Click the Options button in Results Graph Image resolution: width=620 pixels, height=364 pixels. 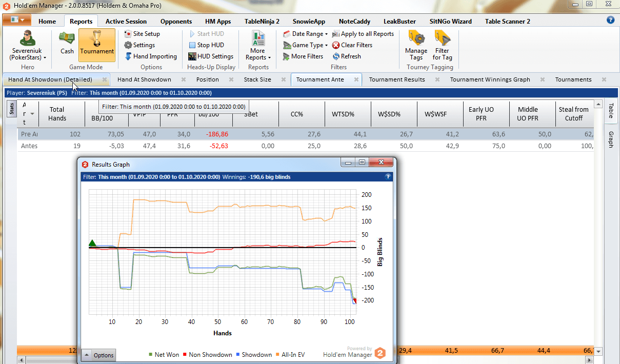pos(98,355)
